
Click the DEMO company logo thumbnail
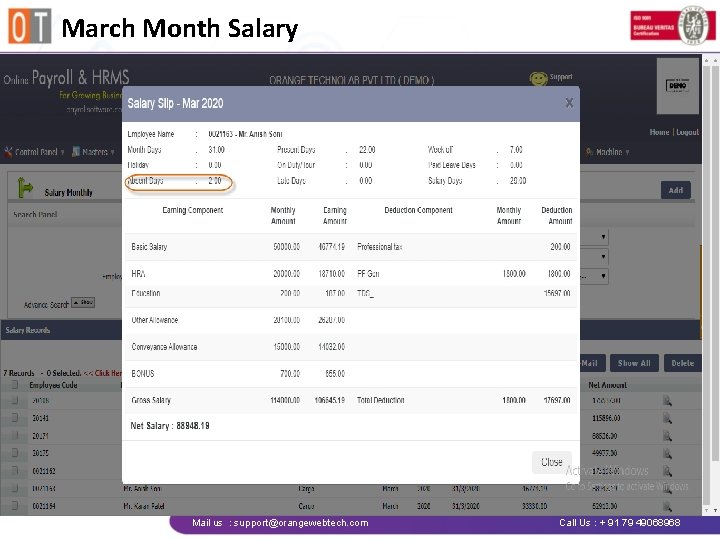click(x=678, y=85)
